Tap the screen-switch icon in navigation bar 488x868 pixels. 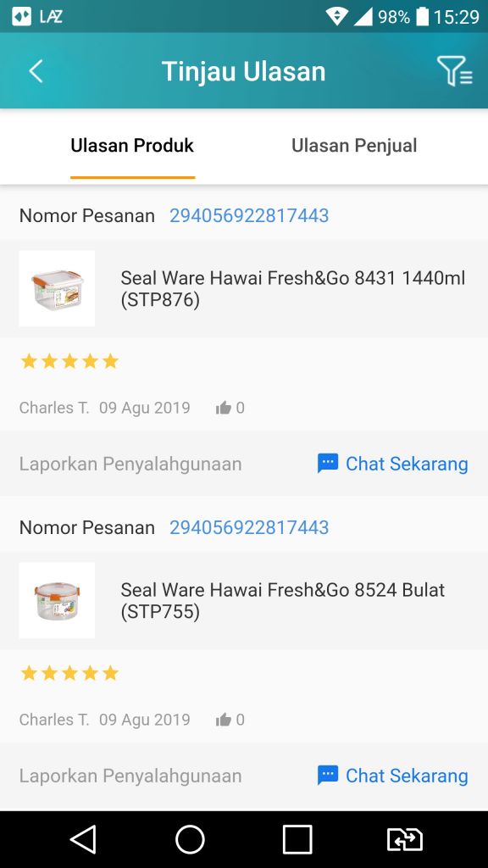404,839
